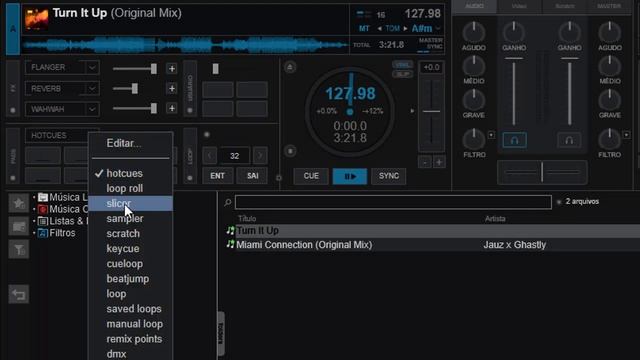Click pitch plus button
This screenshot has width=640, height=360.
(x=439, y=162)
